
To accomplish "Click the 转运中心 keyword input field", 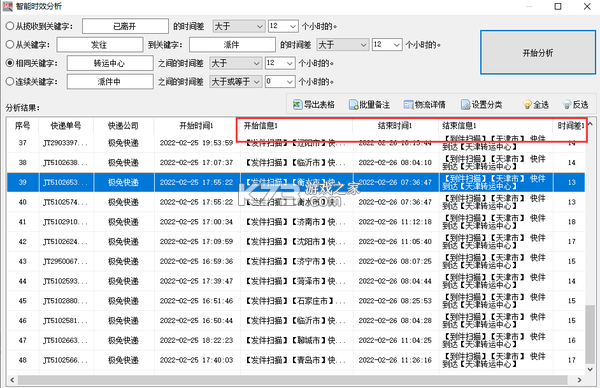I will click(x=110, y=63).
